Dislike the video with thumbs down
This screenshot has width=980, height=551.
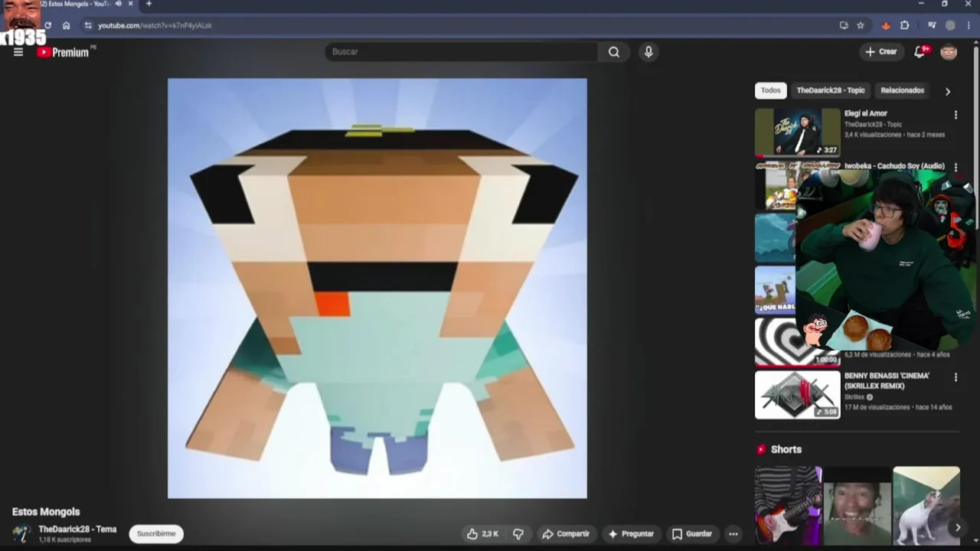518,534
